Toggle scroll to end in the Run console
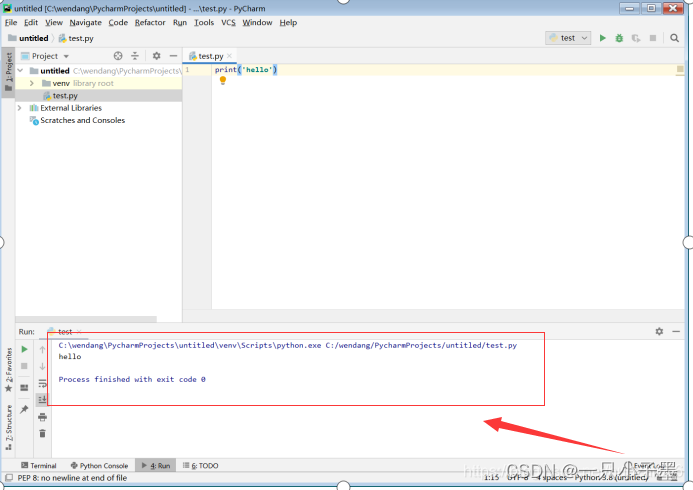693x490 pixels. [x=42, y=399]
